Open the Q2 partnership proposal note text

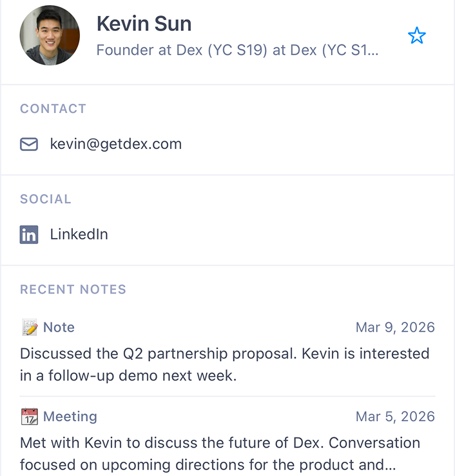(x=224, y=354)
